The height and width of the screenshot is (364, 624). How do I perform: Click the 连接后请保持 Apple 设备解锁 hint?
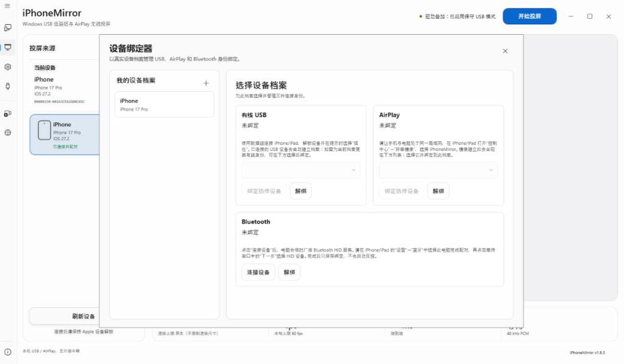click(x=83, y=331)
